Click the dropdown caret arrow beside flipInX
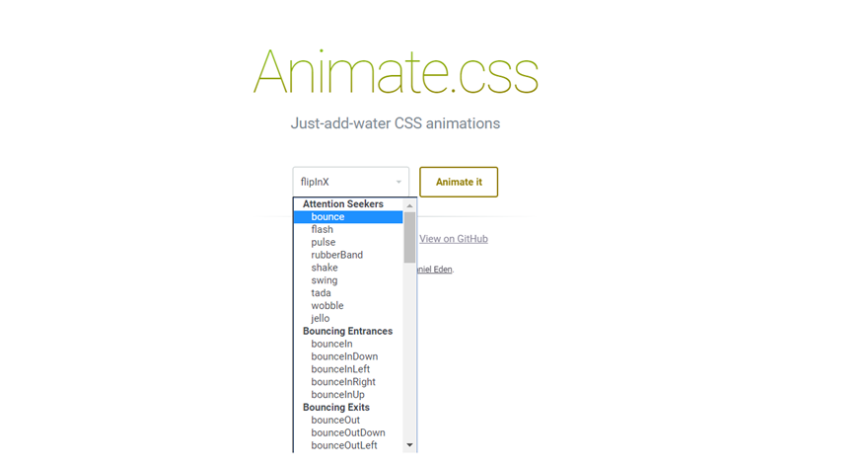Screen dimensions: 868x468 [x=398, y=183]
